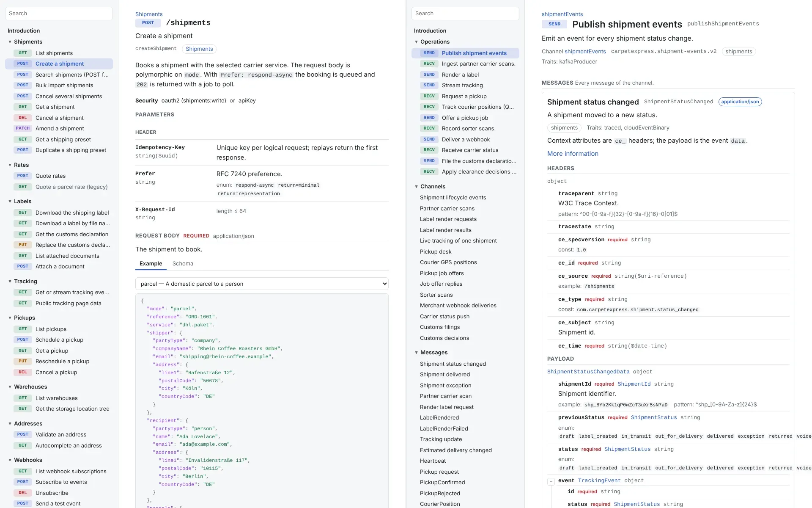Viewport: 812px width, 508px height.
Task: Follow the shipmentEvents channel link
Action: click(x=585, y=52)
